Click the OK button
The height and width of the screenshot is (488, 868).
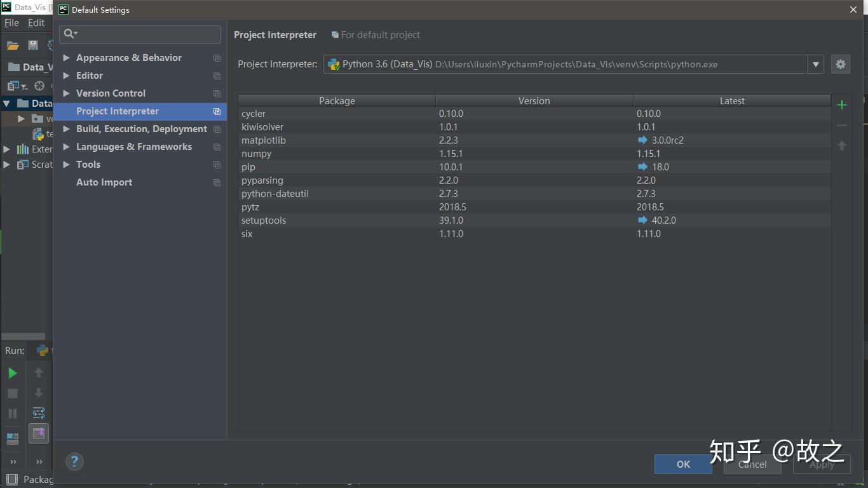pyautogui.click(x=683, y=464)
